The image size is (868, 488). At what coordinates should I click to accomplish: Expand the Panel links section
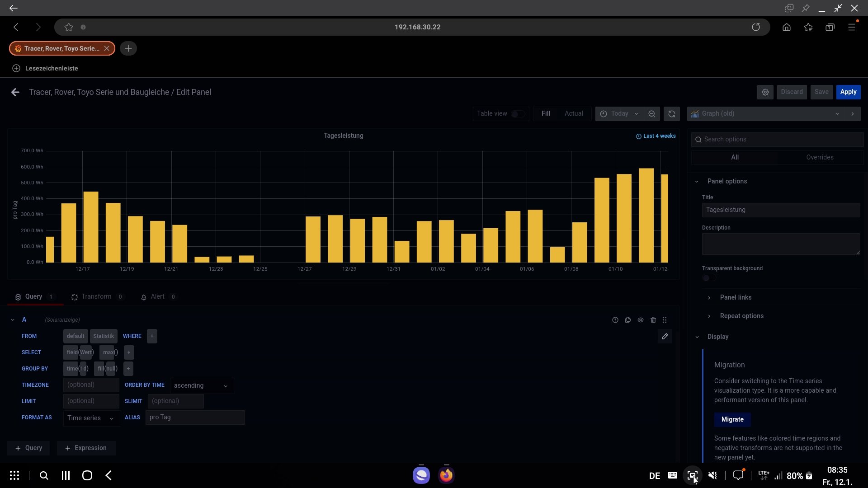(x=736, y=297)
